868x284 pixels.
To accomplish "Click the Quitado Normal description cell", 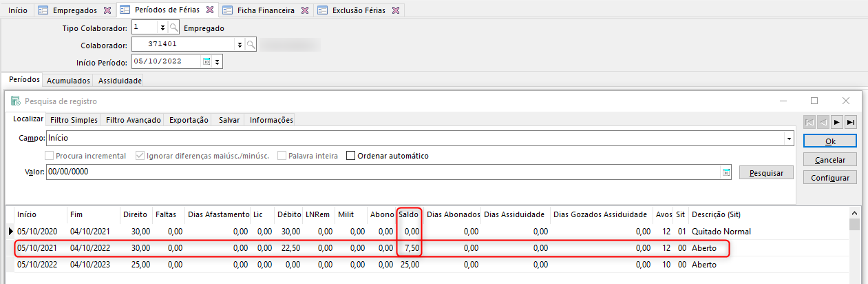I will [x=721, y=231].
